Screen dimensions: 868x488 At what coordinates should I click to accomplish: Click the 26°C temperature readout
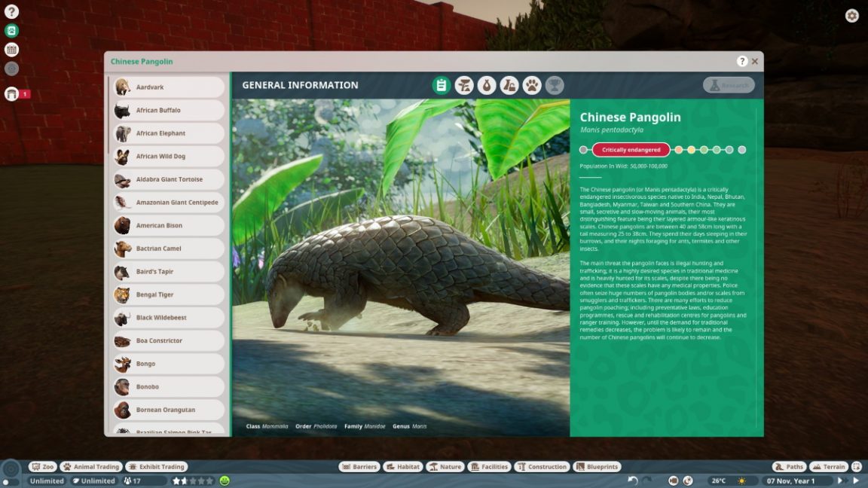click(719, 480)
